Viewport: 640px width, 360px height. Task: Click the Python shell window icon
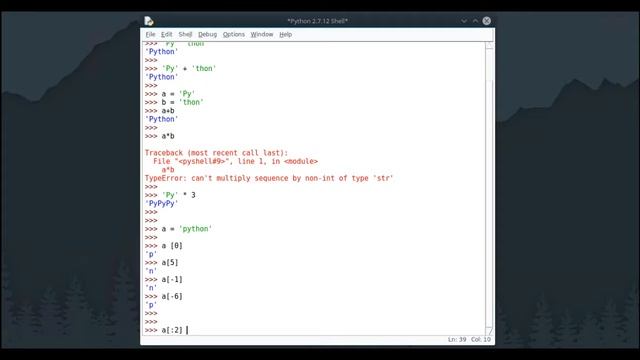(x=149, y=21)
